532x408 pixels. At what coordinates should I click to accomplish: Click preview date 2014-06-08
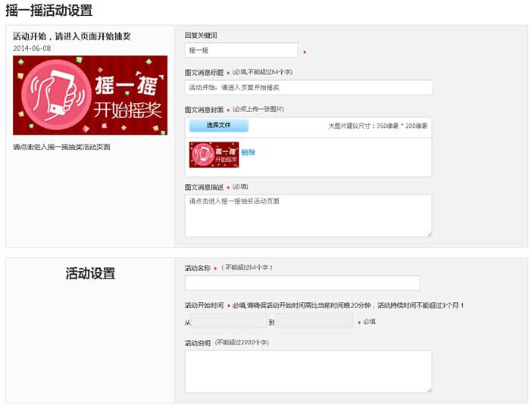pyautogui.click(x=32, y=48)
